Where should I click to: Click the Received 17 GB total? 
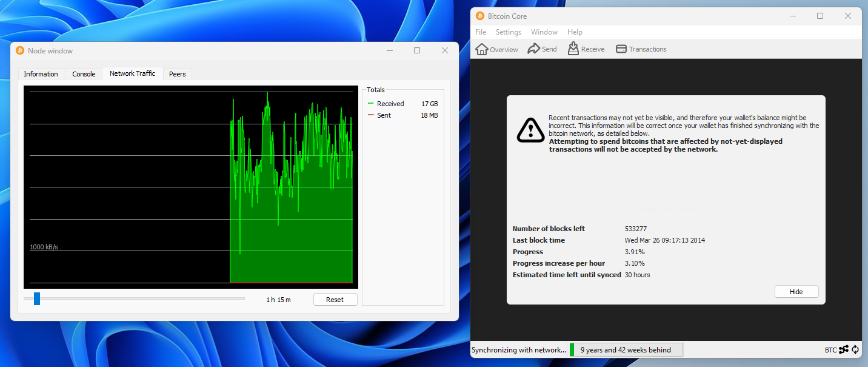pyautogui.click(x=402, y=104)
